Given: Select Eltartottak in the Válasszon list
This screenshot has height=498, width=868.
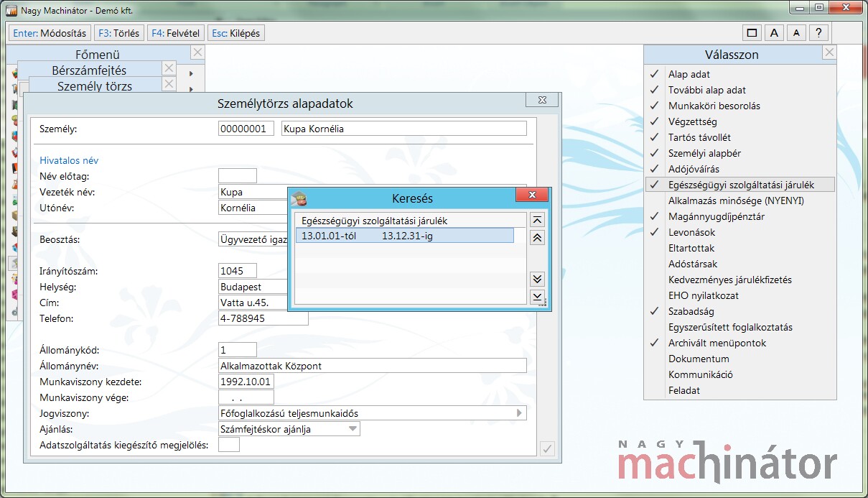Looking at the screenshot, I should (x=740, y=248).
